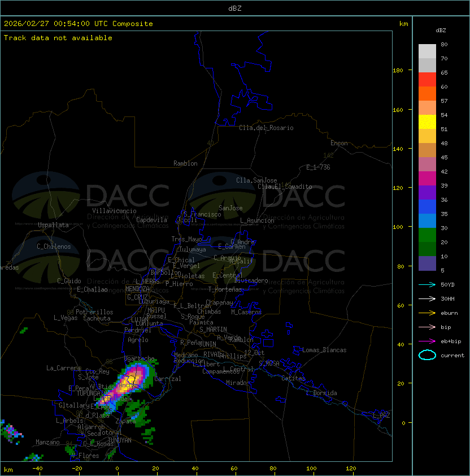
Task: Click the 'C_Chilenos' map label
Action: [54, 246]
